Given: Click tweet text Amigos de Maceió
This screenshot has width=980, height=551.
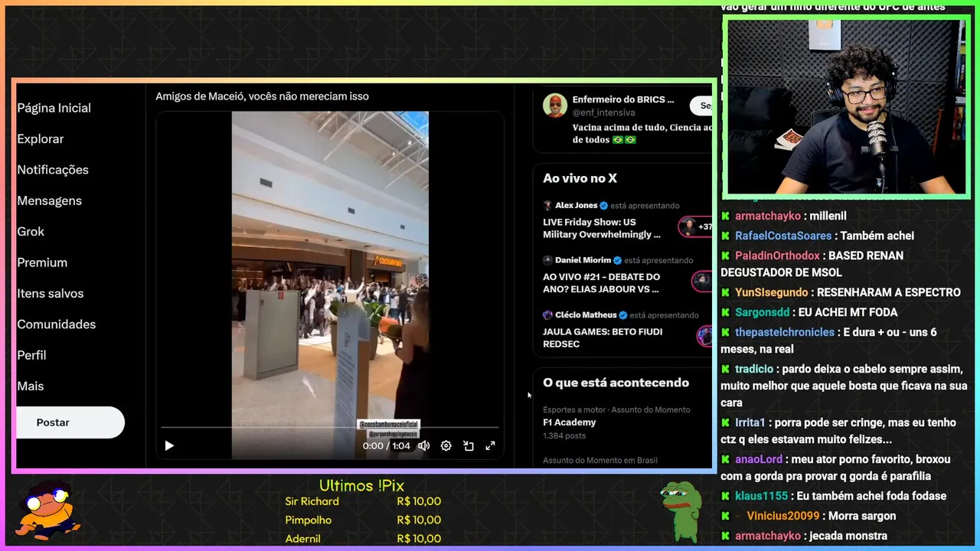Looking at the screenshot, I should tap(262, 96).
